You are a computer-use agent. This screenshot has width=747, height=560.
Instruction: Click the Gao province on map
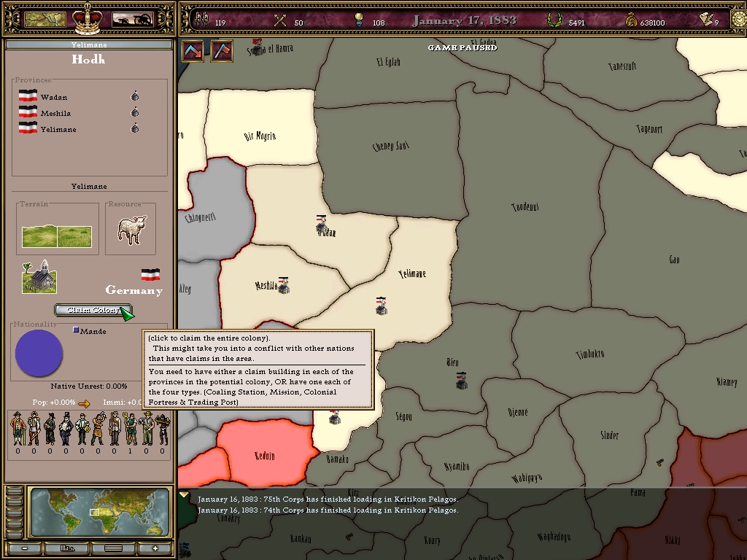[x=674, y=260]
